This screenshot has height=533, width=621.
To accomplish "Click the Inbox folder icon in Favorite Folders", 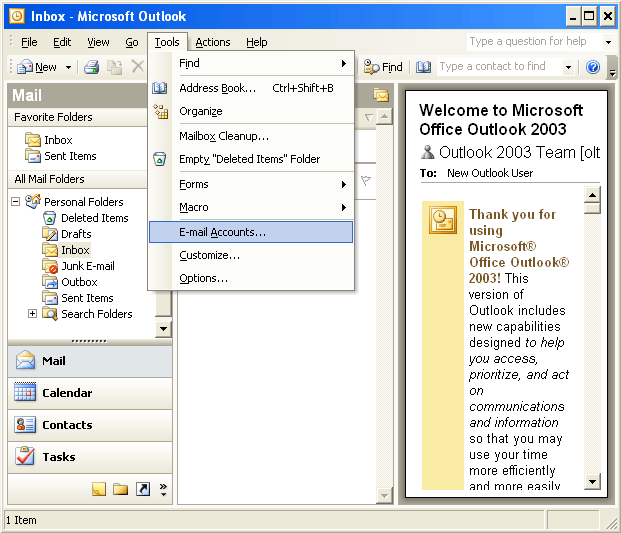I will 33,140.
